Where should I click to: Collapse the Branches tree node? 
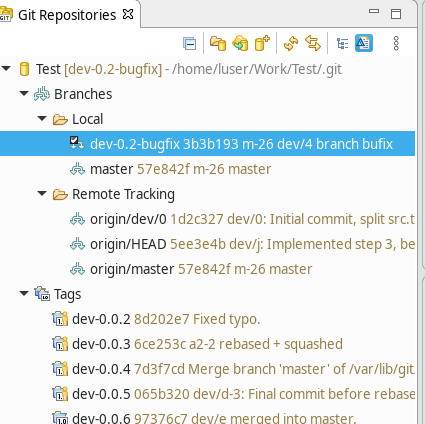pos(24,94)
